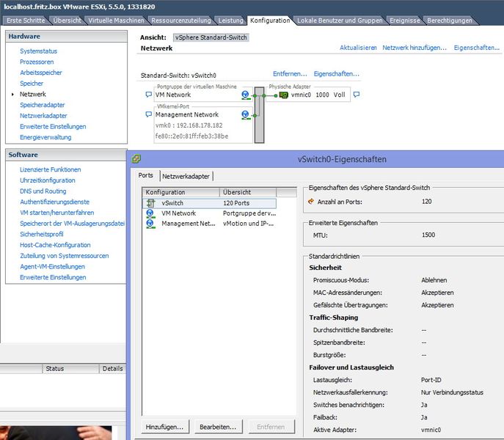Screen dimensions: 504x440
Task: Open Lokale Benutzer und Gruppen tab
Action: point(340,21)
